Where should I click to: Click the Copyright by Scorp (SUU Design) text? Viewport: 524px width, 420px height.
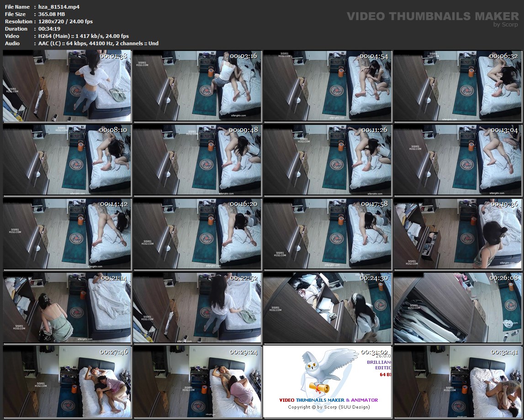click(328, 407)
